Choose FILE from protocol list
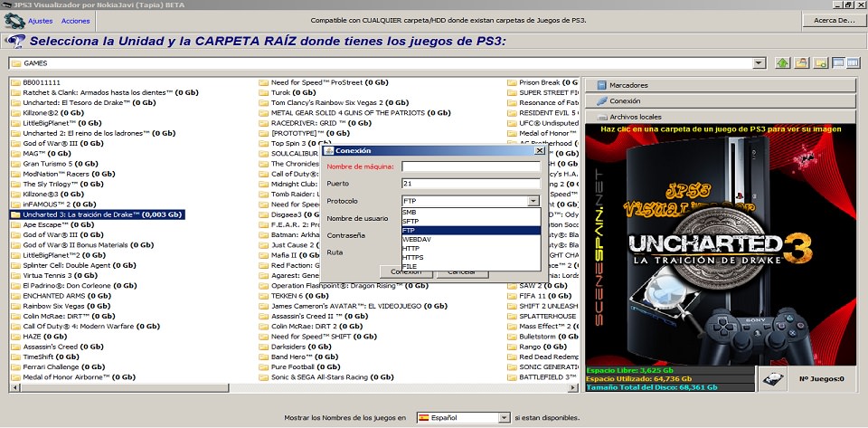The width and height of the screenshot is (868, 428). 471,266
